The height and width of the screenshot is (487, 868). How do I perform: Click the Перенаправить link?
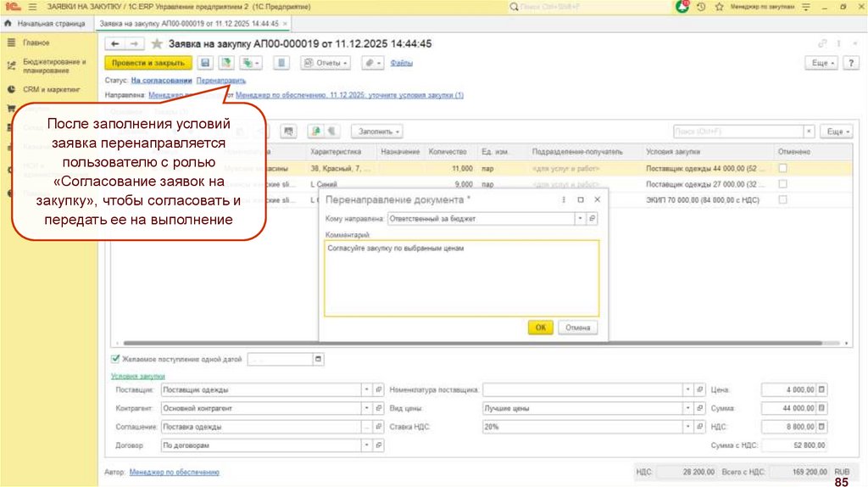pos(221,80)
